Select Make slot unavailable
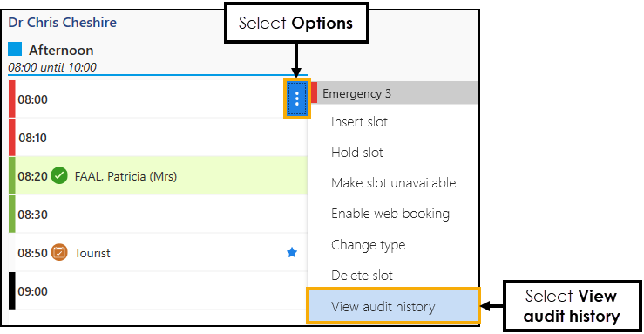The image size is (644, 334). (x=393, y=183)
